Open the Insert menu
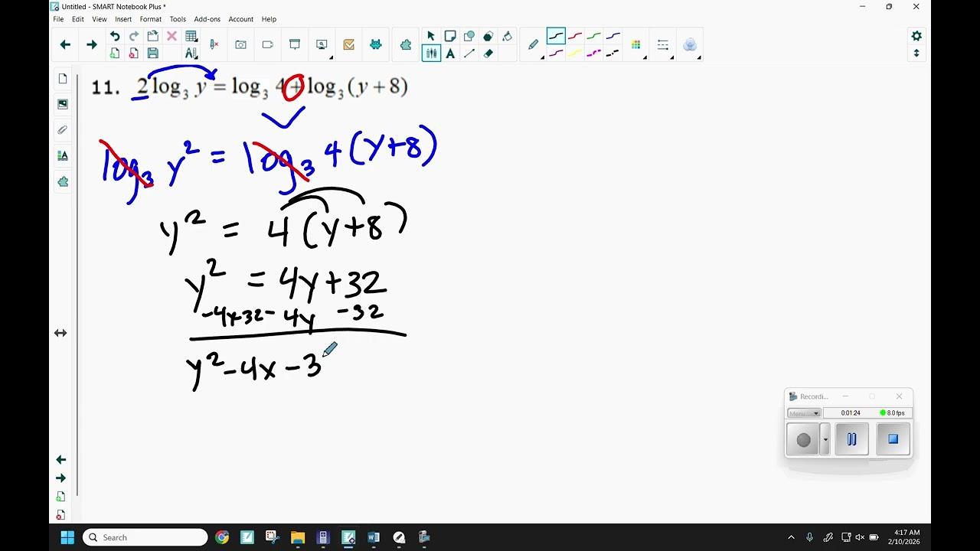 (123, 19)
